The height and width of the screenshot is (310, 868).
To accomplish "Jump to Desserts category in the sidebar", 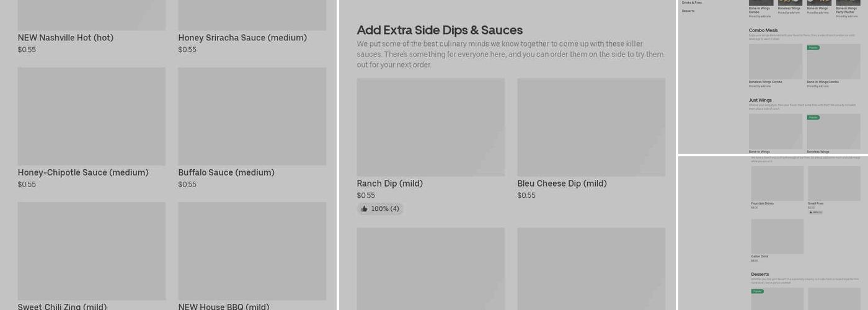I will point(688,11).
